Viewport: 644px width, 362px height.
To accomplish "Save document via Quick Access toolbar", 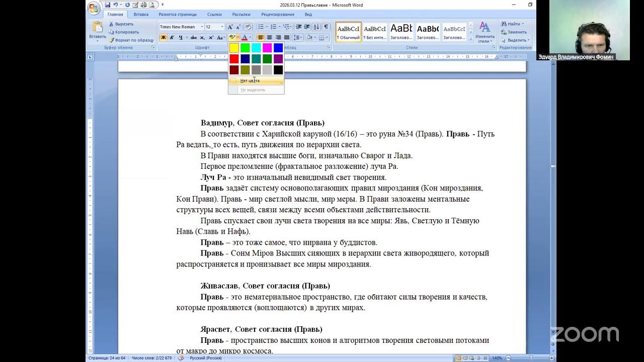I will [107, 5].
